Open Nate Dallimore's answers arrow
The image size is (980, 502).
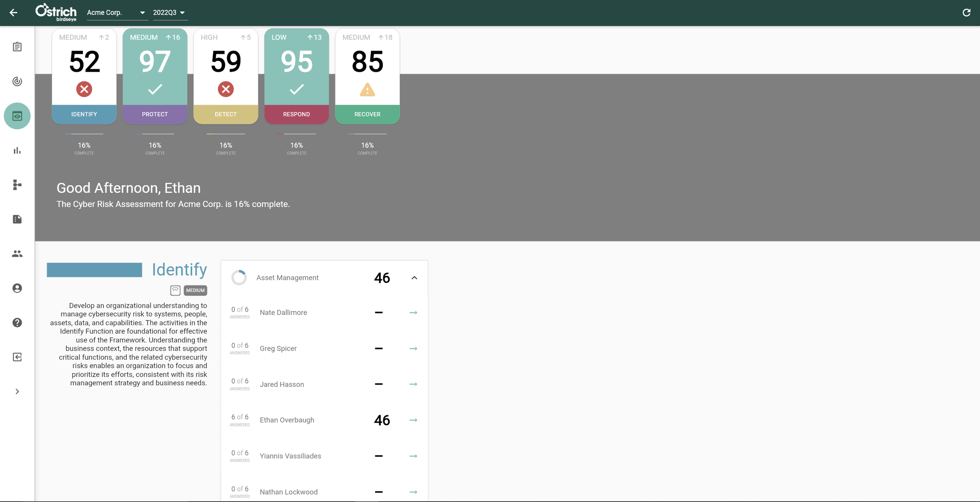coord(413,313)
